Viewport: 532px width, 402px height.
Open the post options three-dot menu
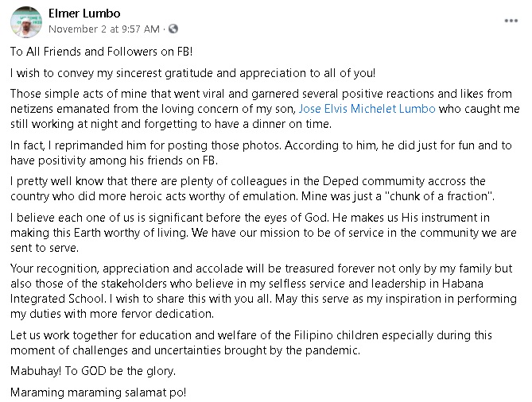coord(511,21)
